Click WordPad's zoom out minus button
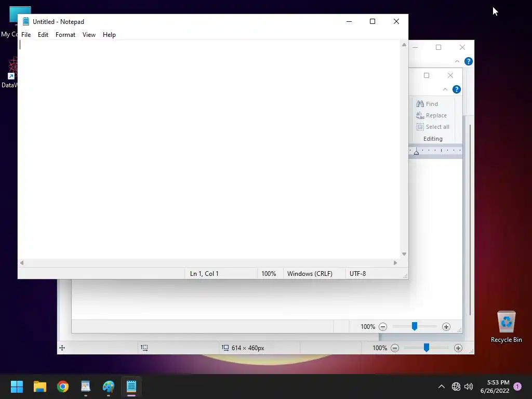The height and width of the screenshot is (399, 532). pos(383,327)
